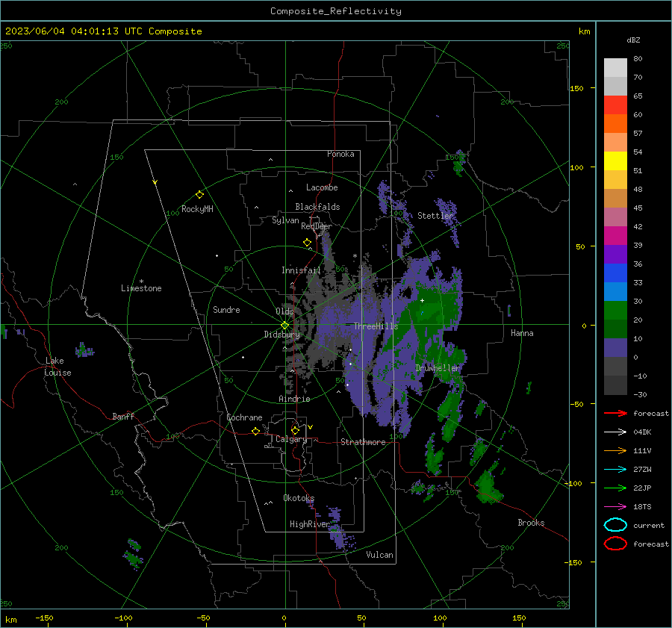The width and height of the screenshot is (672, 628).
Task: Click the Vulcan label
Action: point(379,555)
